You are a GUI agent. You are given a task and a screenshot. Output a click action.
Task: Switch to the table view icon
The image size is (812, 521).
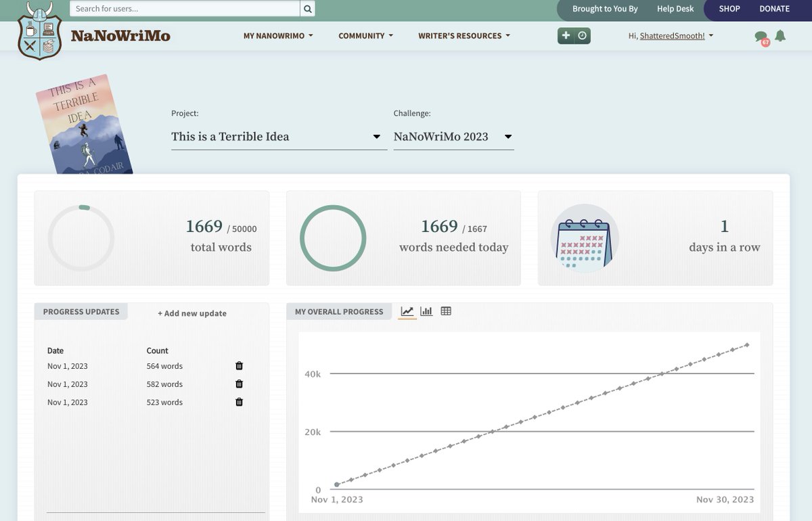(x=446, y=311)
